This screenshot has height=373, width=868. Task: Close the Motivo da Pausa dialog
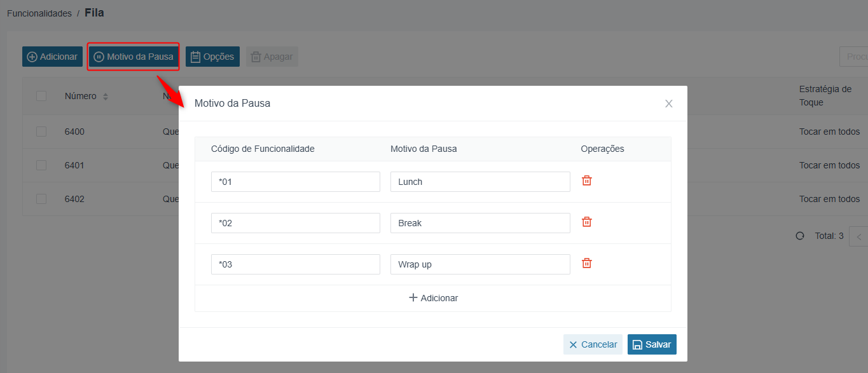[668, 104]
